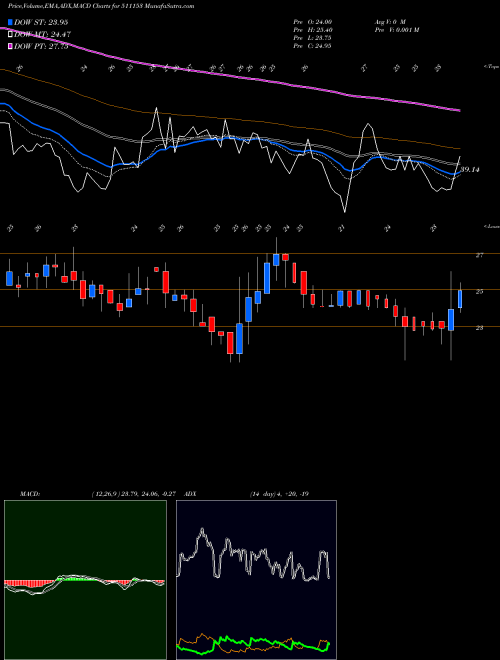This screenshot has width=500, height=660.
Task: Click the magenta DOW PT legend swatch
Action: [x=11, y=46]
